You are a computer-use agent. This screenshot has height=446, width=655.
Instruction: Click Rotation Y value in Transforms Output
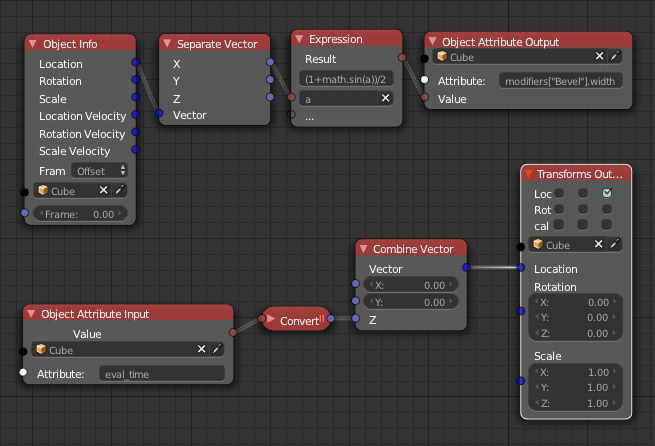tap(576, 317)
